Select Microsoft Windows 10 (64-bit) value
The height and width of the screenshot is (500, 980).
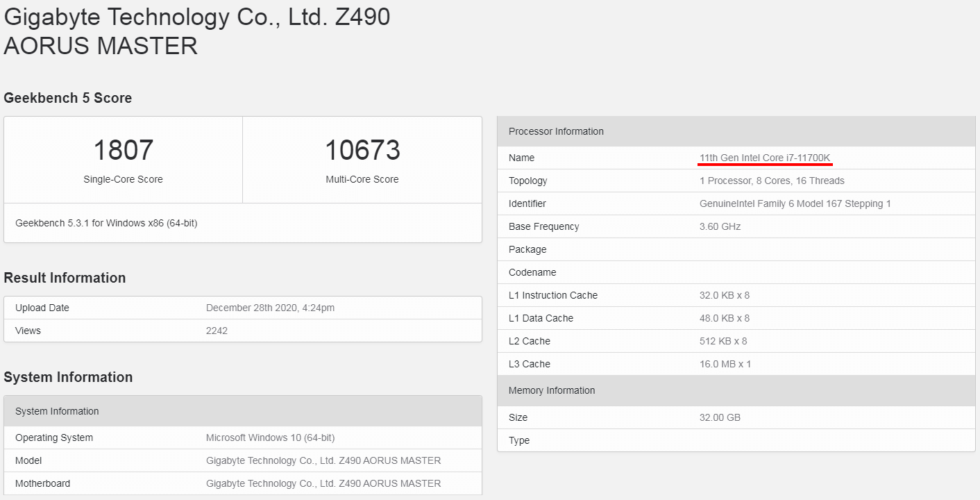pyautogui.click(x=270, y=437)
